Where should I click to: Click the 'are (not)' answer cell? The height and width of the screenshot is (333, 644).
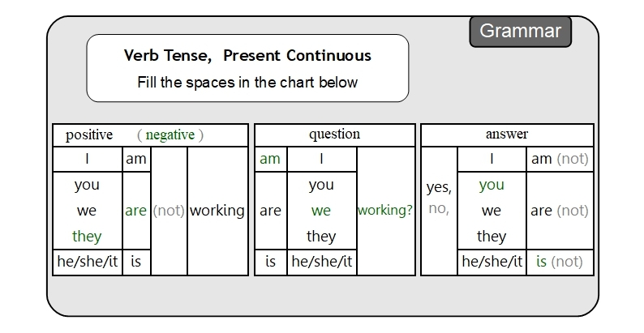(x=560, y=211)
